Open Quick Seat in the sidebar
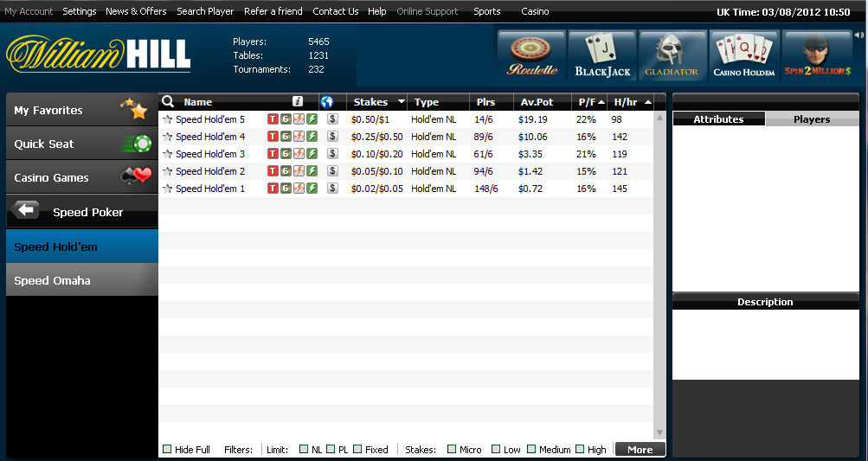The height and width of the screenshot is (461, 868). point(82,144)
